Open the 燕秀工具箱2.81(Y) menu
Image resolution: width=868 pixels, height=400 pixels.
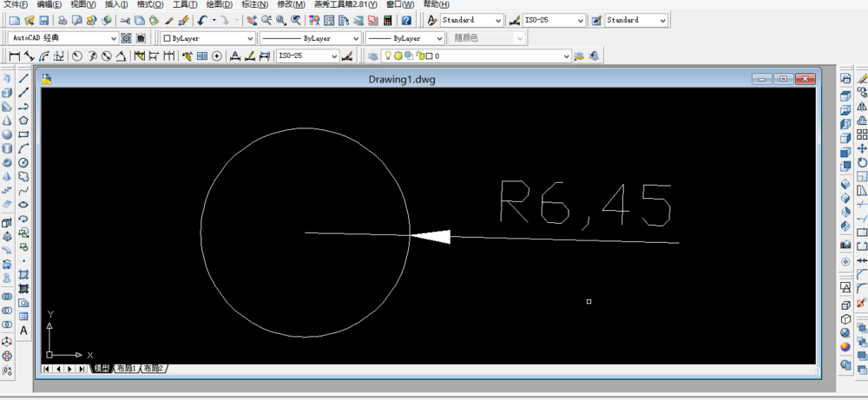click(345, 4)
